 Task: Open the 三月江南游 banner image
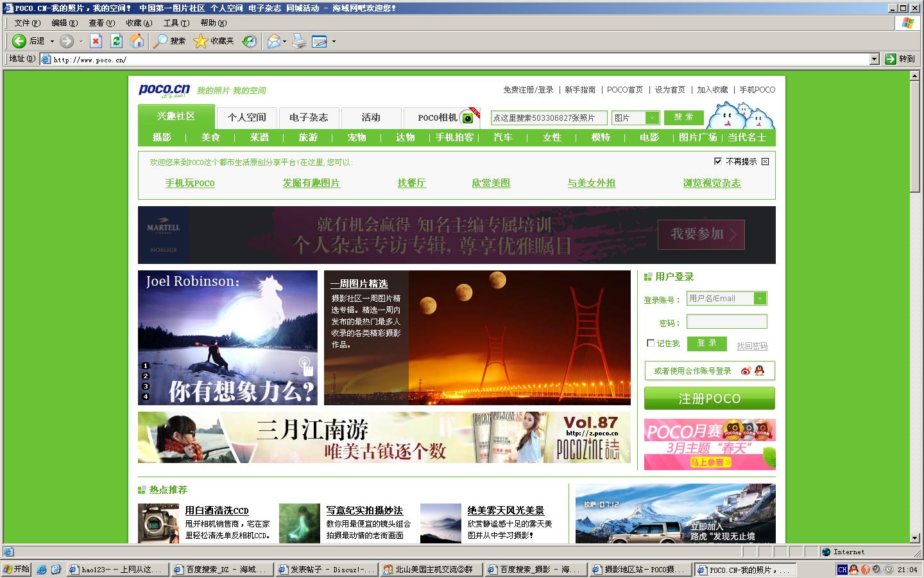(384, 437)
